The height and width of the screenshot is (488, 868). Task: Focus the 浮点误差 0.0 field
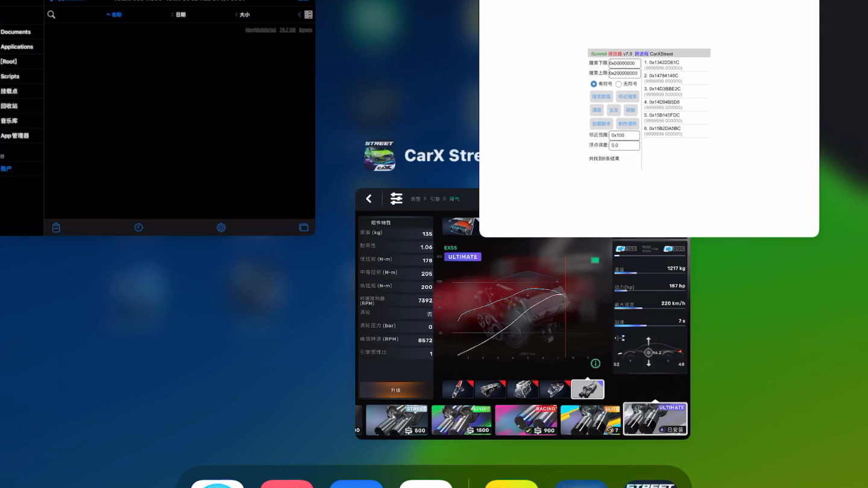[x=624, y=145]
